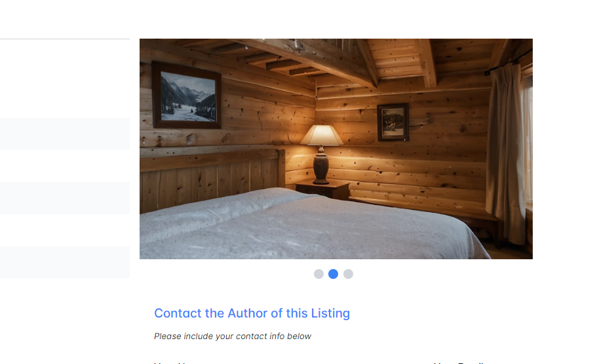
Task: Click the nightstand under the lamp
Action: (x=322, y=190)
